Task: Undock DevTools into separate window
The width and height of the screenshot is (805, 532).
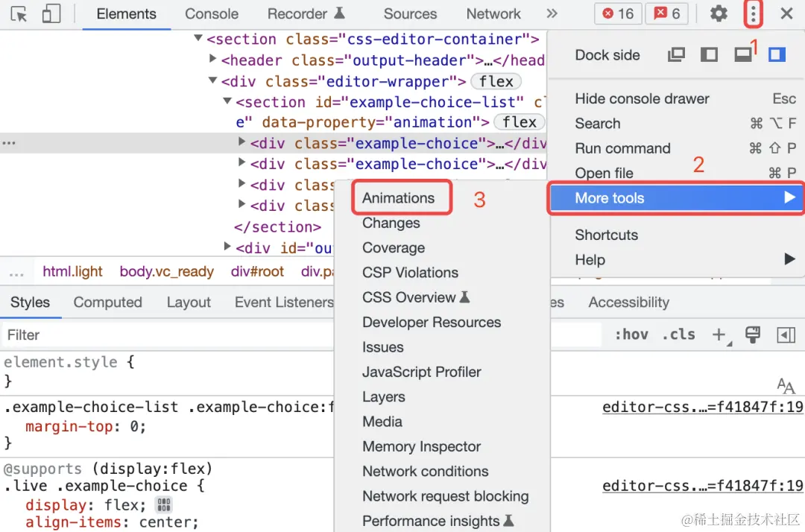Action: click(x=676, y=54)
